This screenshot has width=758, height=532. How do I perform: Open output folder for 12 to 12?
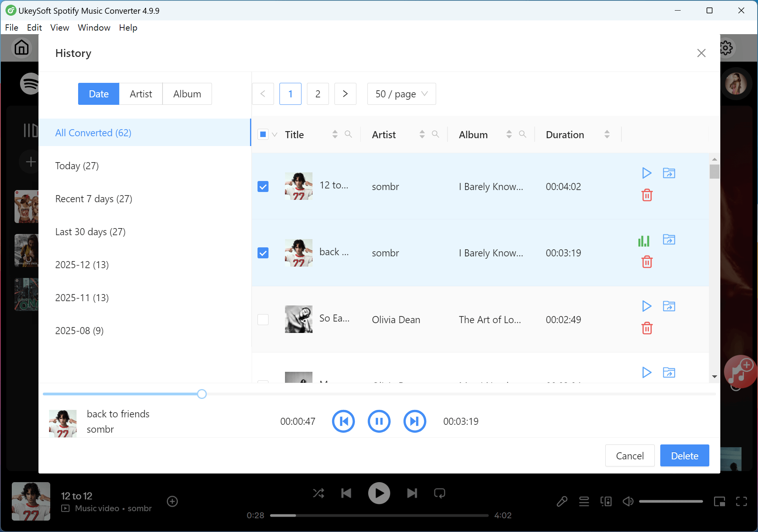pyautogui.click(x=669, y=173)
